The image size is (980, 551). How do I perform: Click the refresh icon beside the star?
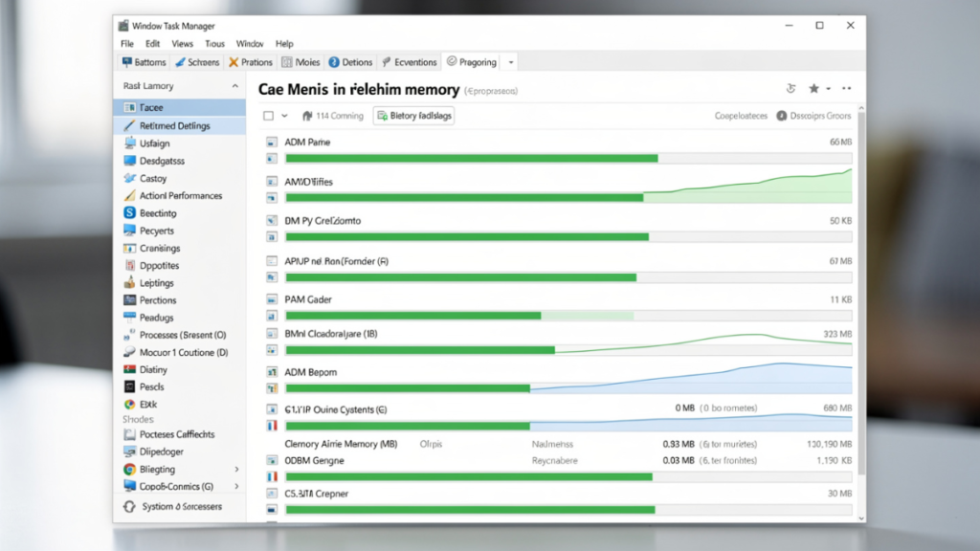pyautogui.click(x=791, y=89)
